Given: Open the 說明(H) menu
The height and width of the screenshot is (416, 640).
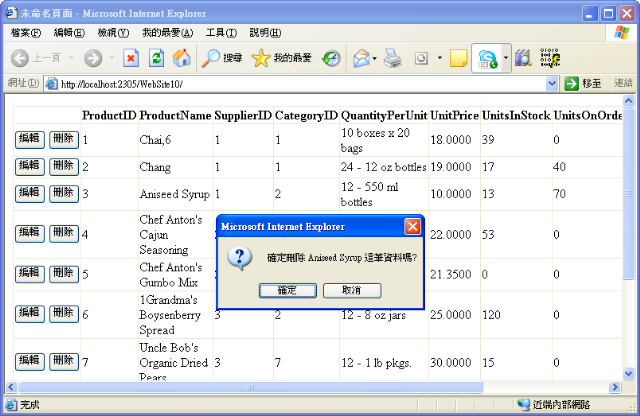Looking at the screenshot, I should (x=265, y=33).
